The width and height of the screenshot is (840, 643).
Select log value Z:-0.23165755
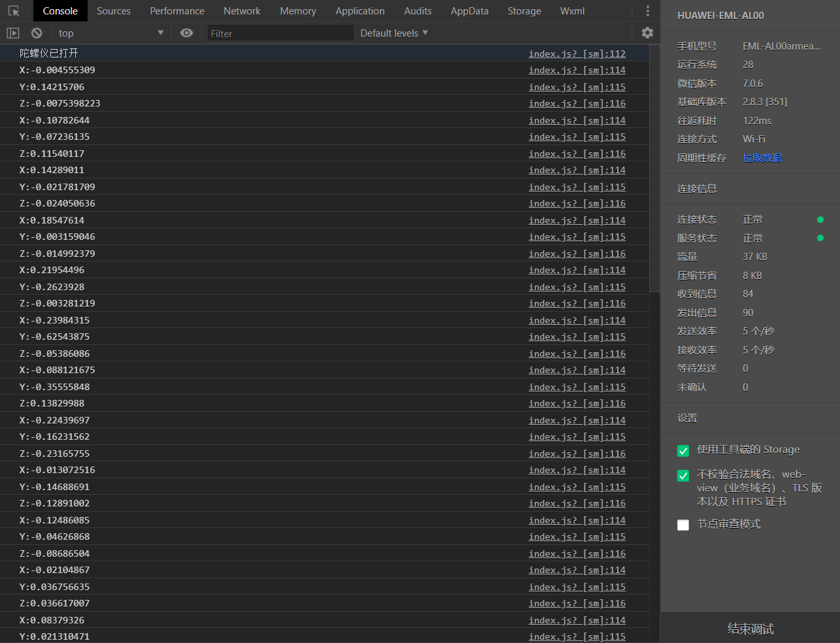pos(54,453)
